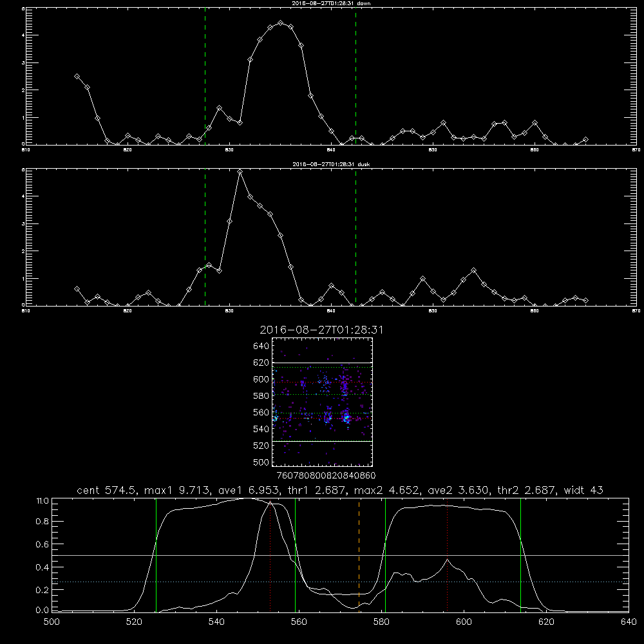This screenshot has width=644, height=644.
Task: Select the 'cent 574.5' value
Action: point(106,490)
